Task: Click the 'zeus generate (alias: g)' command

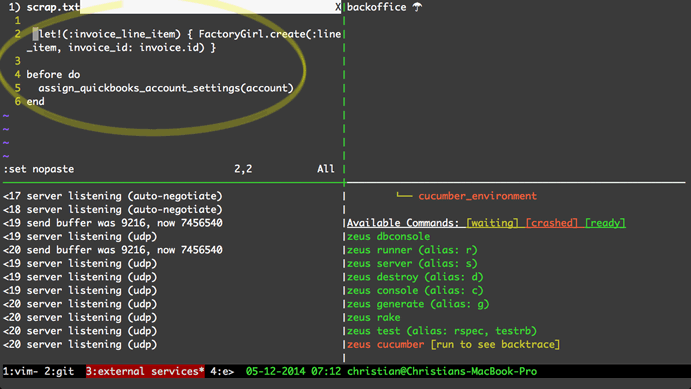Action: (418, 304)
